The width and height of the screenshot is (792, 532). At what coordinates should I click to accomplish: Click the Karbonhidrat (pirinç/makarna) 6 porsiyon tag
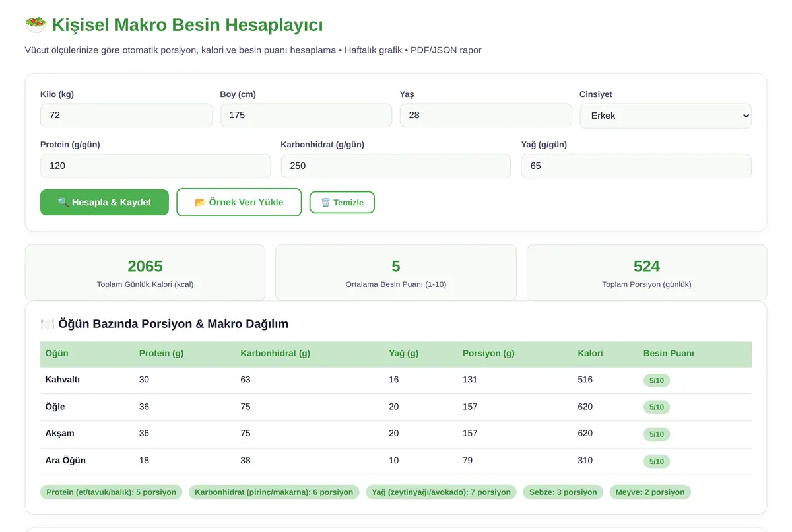click(x=274, y=492)
